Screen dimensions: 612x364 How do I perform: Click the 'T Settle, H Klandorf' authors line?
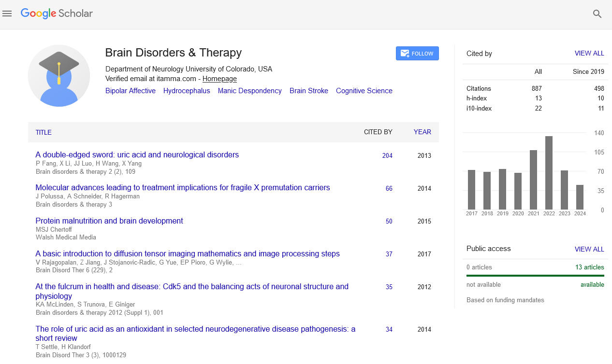click(63, 347)
